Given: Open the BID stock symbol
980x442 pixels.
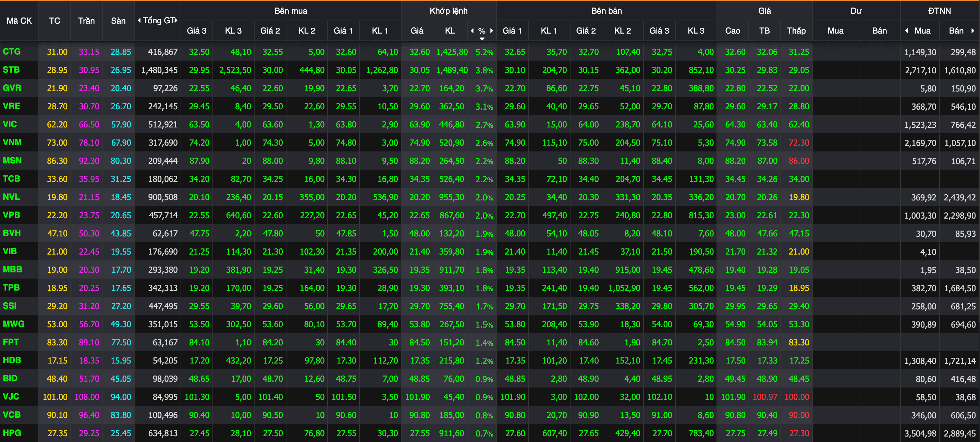Looking at the screenshot, I should (x=10, y=379).
